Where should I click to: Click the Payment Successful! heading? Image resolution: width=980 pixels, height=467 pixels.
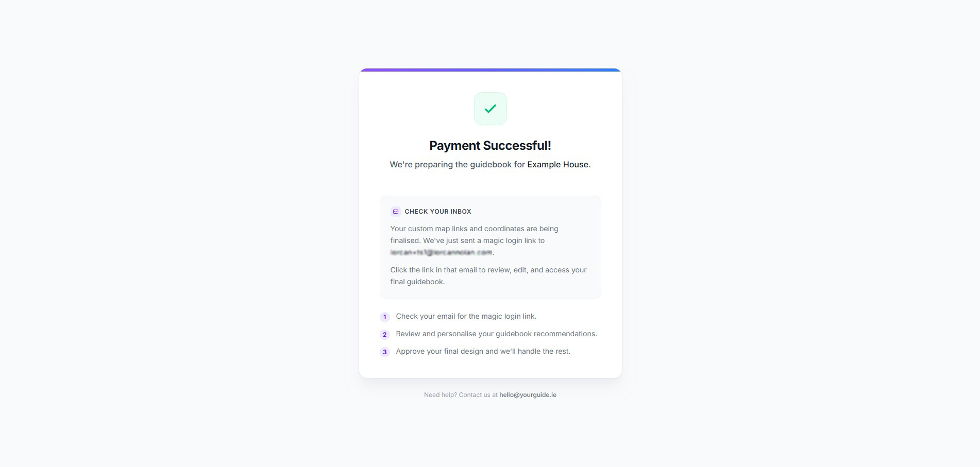[490, 146]
